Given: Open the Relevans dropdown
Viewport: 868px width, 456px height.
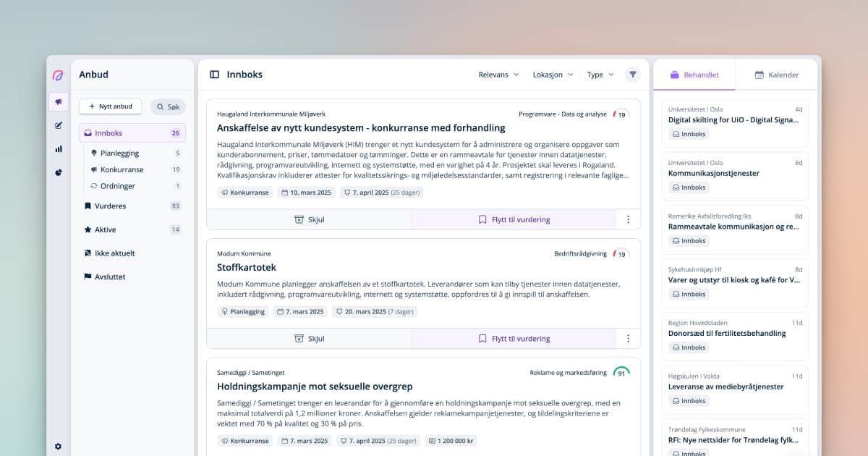Looking at the screenshot, I should 498,74.
